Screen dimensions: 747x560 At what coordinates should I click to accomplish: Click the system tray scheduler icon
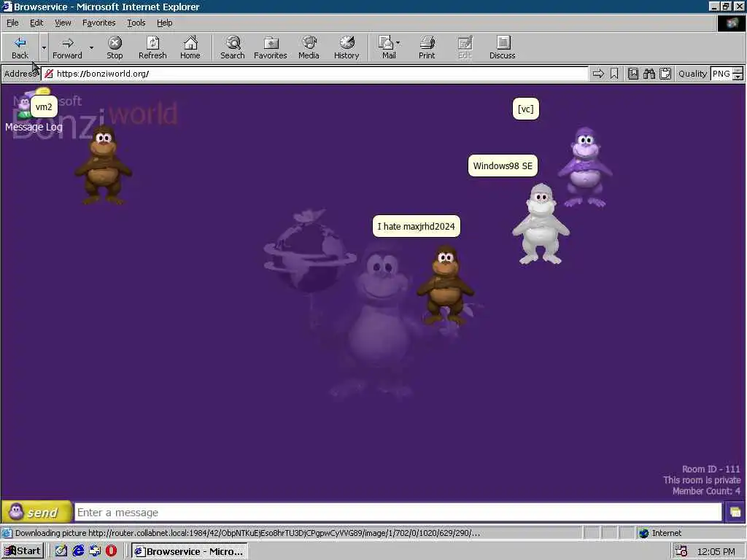[x=681, y=551]
